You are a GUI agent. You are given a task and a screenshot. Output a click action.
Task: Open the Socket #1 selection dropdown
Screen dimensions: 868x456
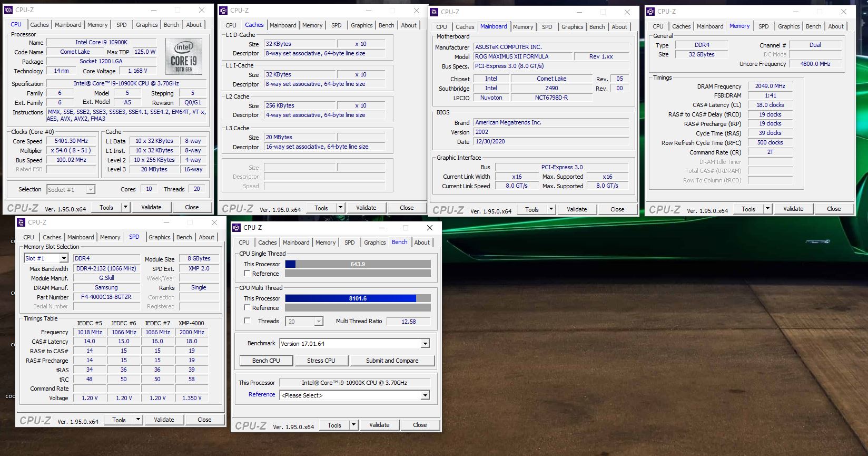pos(71,190)
